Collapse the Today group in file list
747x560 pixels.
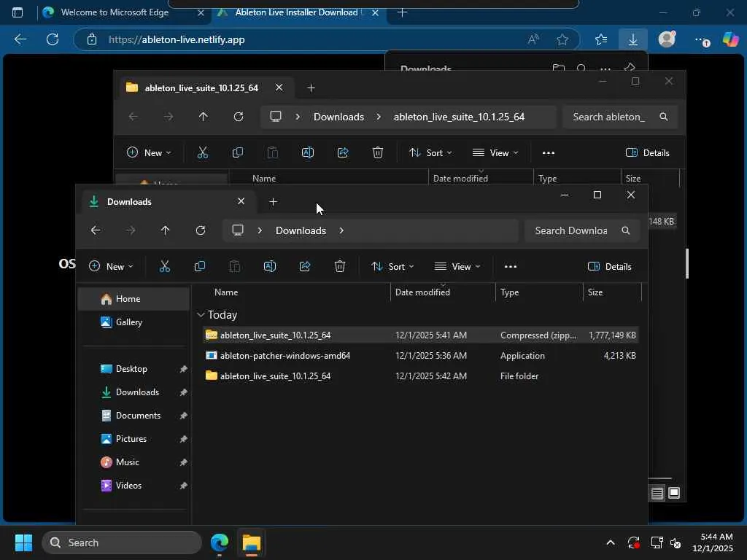[201, 315]
